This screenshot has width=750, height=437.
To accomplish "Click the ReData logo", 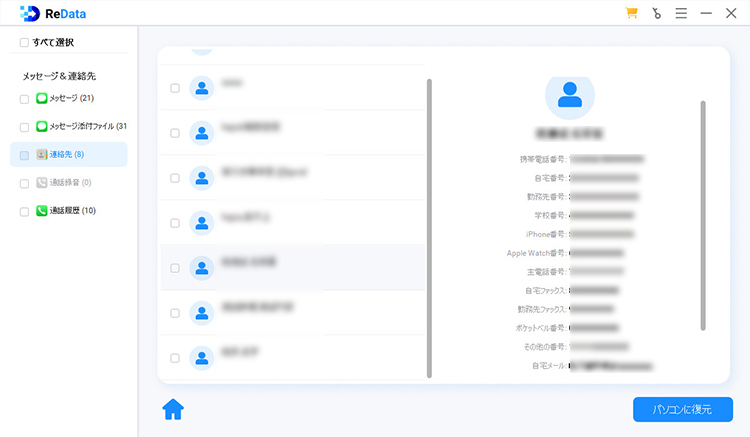I will click(53, 14).
